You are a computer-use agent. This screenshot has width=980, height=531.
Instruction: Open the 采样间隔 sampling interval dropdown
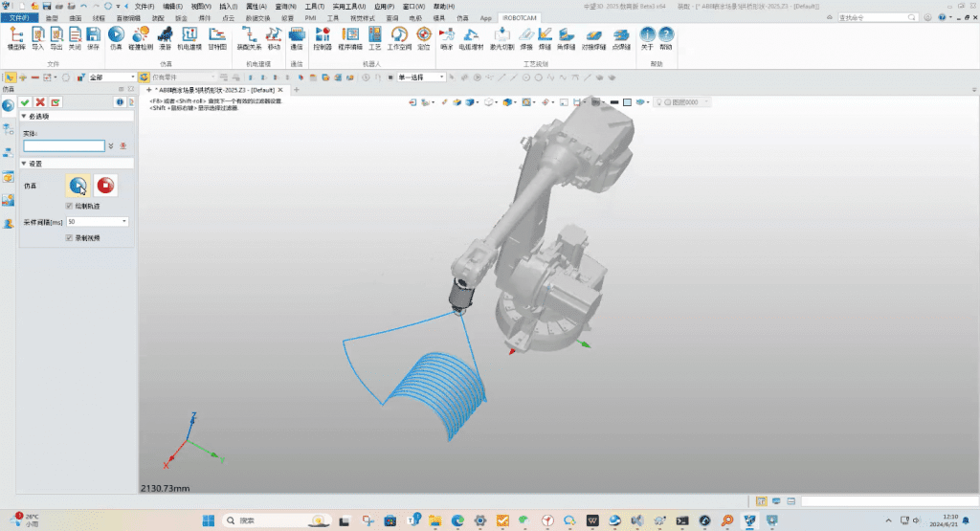point(124,222)
